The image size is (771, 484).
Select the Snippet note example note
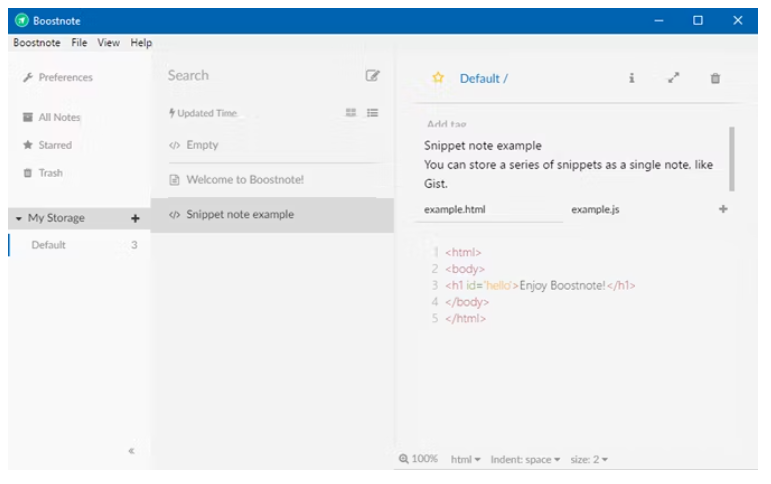click(x=273, y=215)
